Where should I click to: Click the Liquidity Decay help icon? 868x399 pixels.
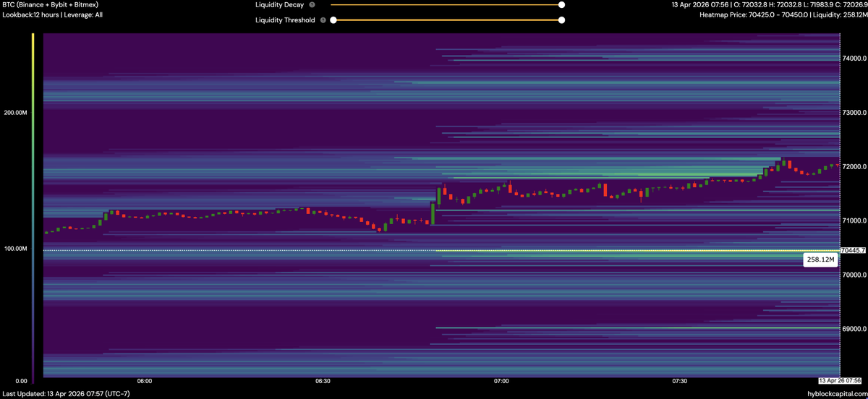(312, 4)
